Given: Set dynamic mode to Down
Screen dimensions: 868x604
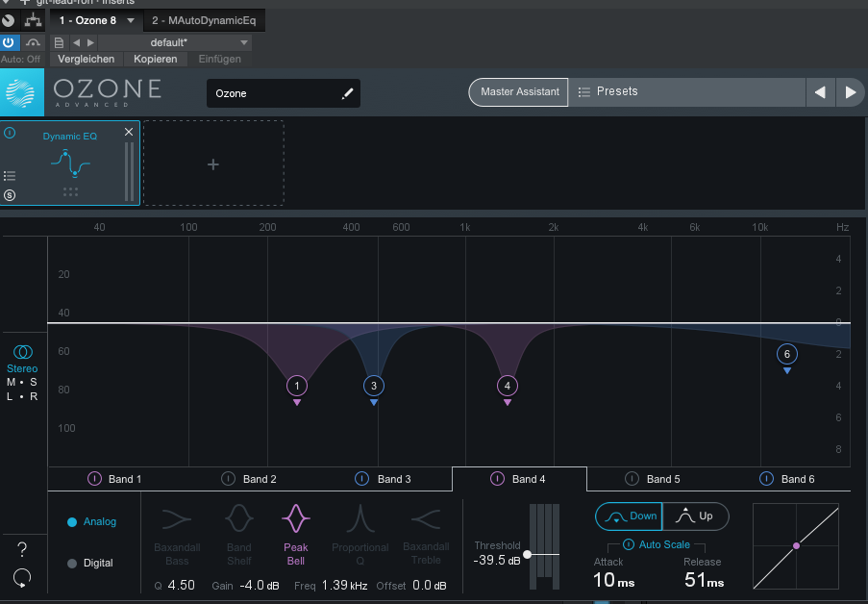Looking at the screenshot, I should tap(629, 516).
